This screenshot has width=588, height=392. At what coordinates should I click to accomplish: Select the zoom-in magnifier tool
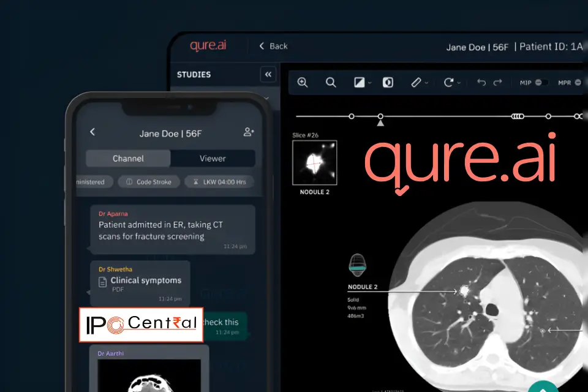(303, 82)
